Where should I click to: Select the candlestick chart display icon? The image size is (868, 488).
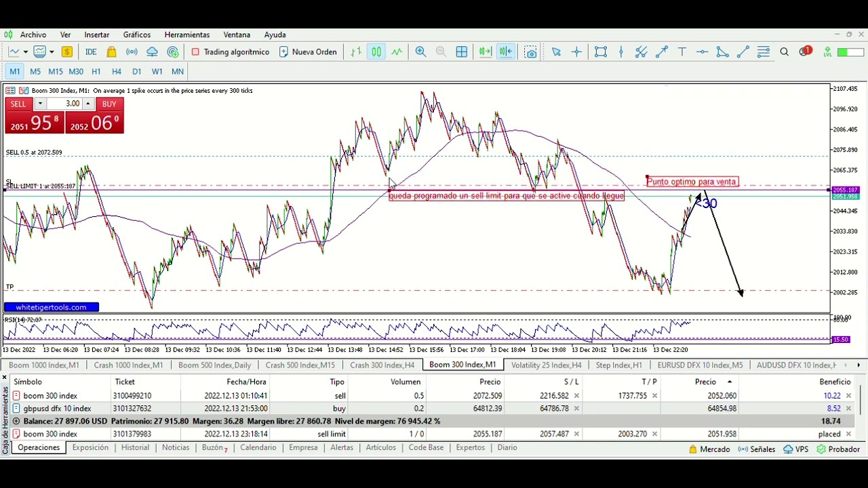point(376,52)
